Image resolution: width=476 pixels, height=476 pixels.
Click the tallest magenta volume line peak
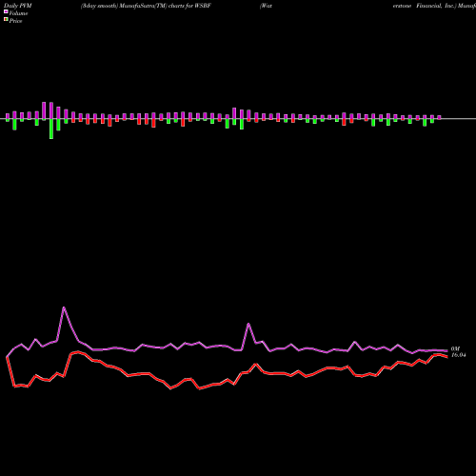coord(64,307)
